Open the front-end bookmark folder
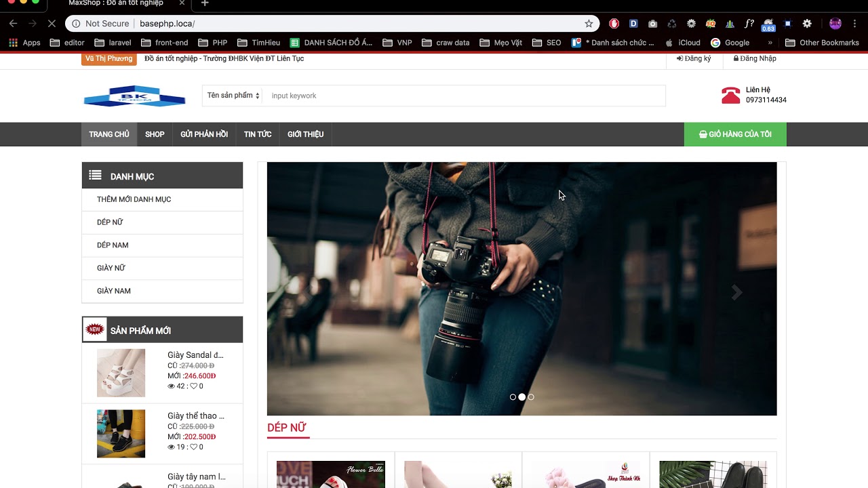This screenshot has height=488, width=868. tap(165, 43)
